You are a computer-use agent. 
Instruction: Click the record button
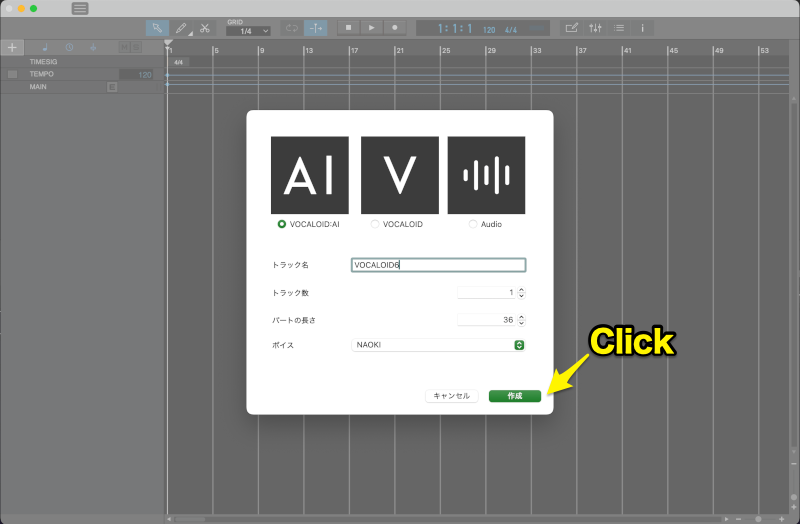click(x=394, y=28)
